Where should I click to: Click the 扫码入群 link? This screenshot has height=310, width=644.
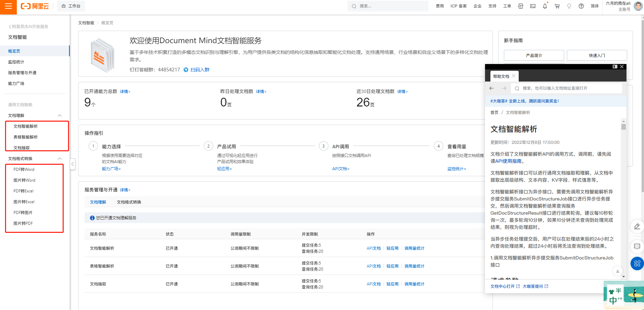pyautogui.click(x=200, y=70)
